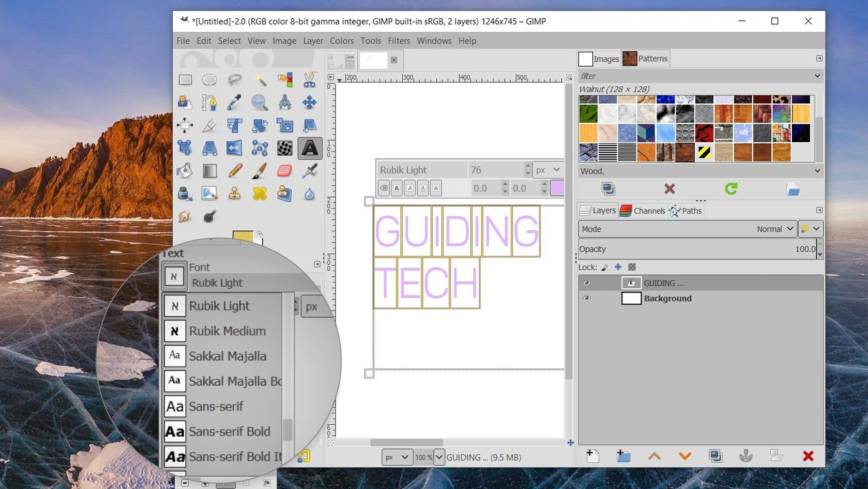This screenshot has height=489, width=868.
Task: Open the Layer menu
Action: tap(313, 41)
